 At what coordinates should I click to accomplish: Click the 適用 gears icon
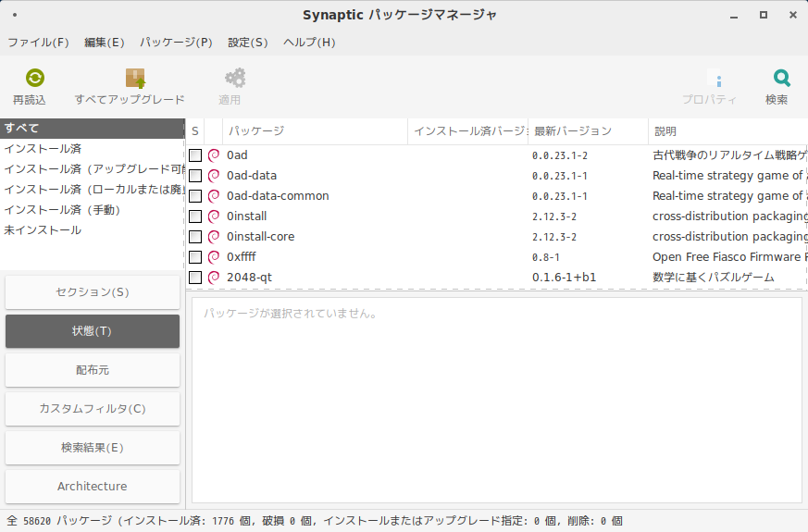(x=235, y=78)
